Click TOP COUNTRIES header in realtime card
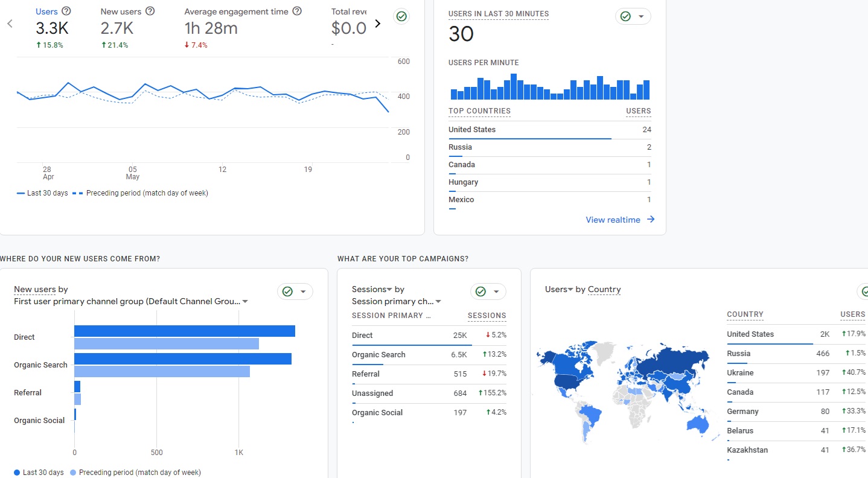Image resolution: width=868 pixels, height=478 pixels. click(479, 110)
